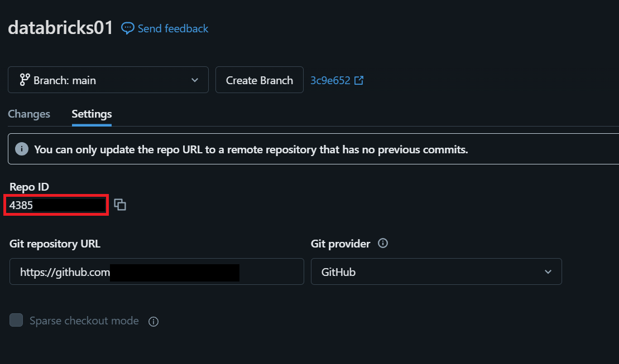
Task: Click the Git provider dropdown chevron
Action: coord(548,271)
